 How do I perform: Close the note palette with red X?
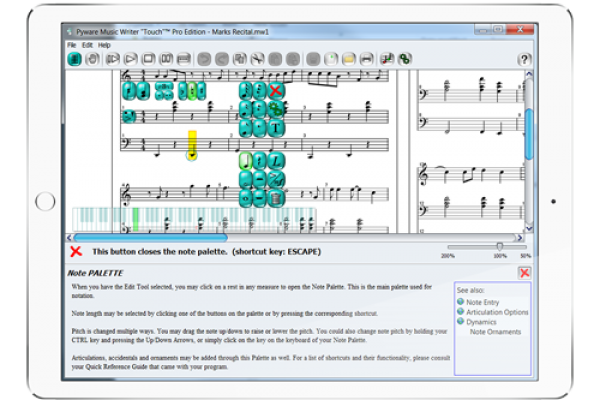point(276,92)
